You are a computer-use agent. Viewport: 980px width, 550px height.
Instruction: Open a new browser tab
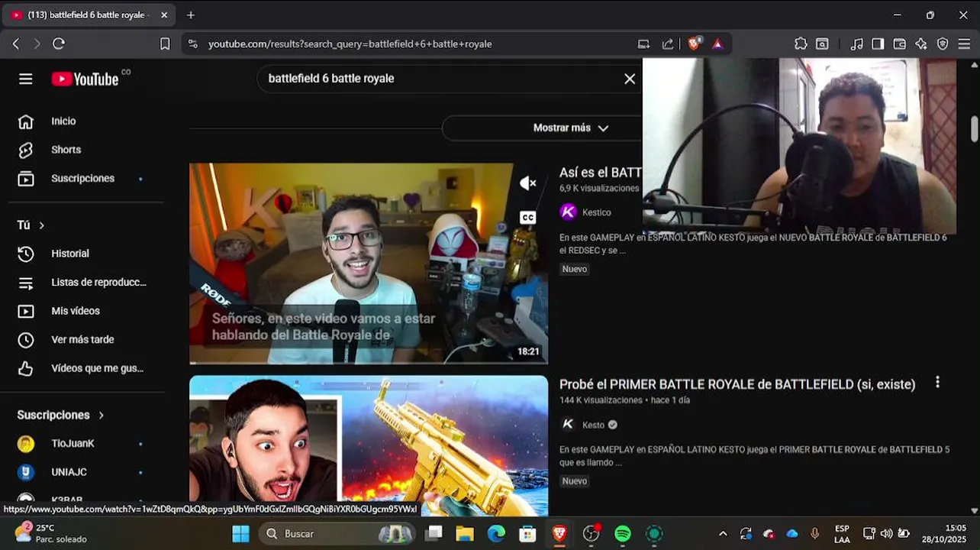tap(191, 15)
